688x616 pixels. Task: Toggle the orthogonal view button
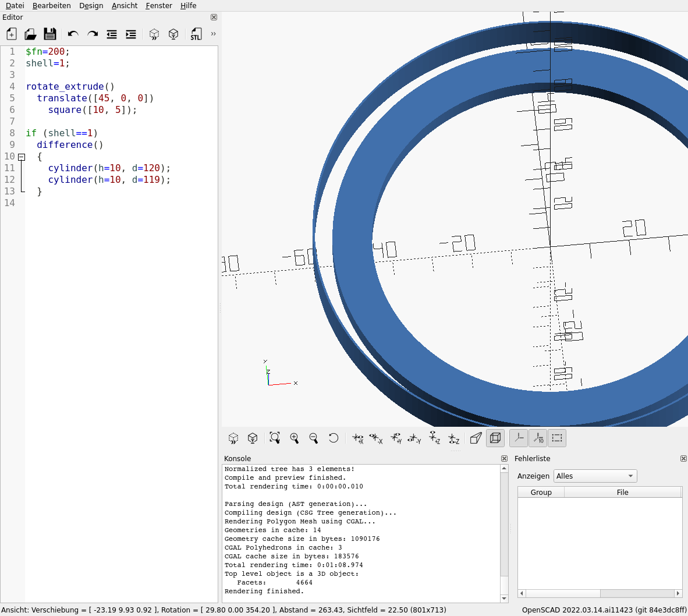click(x=495, y=438)
